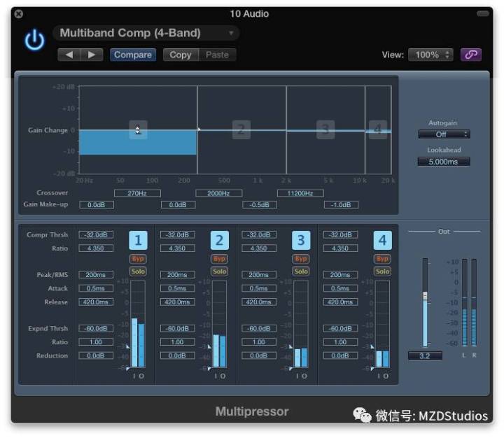Click band 1 blue gain change area
This screenshot has height=438, width=504.
[x=138, y=142]
